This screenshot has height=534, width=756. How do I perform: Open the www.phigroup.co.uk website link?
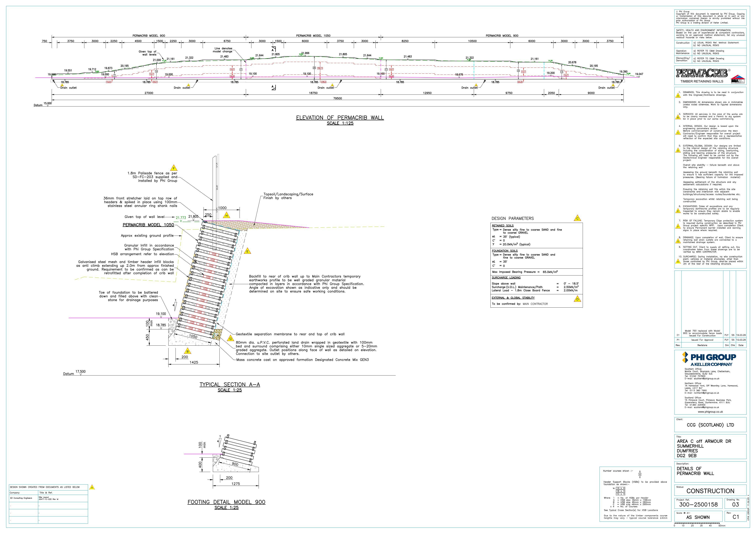710,411
